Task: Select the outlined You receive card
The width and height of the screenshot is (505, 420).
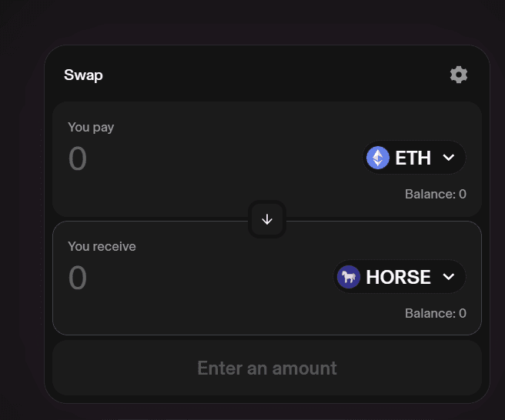Action: click(x=267, y=278)
